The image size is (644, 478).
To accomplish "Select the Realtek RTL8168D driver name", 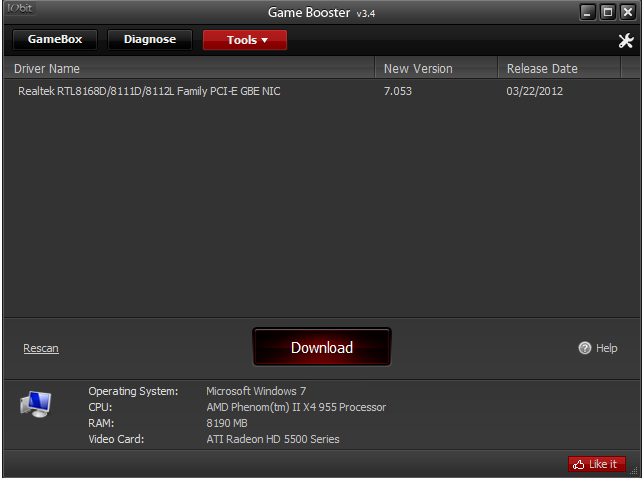I will (x=149, y=91).
